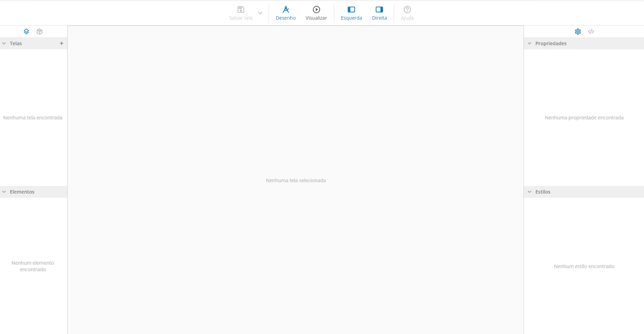
Task: Click the 'Nenhuma tela encontrada' message
Action: coord(33,118)
